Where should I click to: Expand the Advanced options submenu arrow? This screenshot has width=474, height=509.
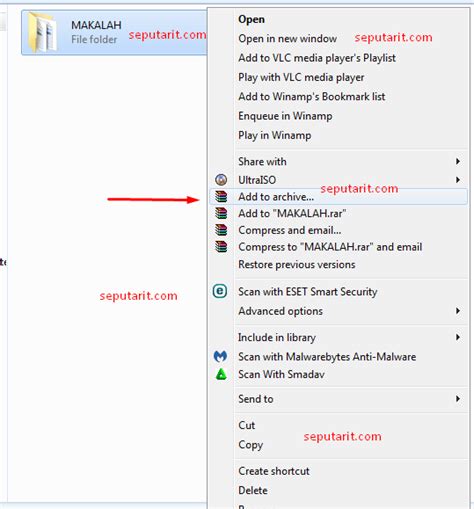pos(458,311)
